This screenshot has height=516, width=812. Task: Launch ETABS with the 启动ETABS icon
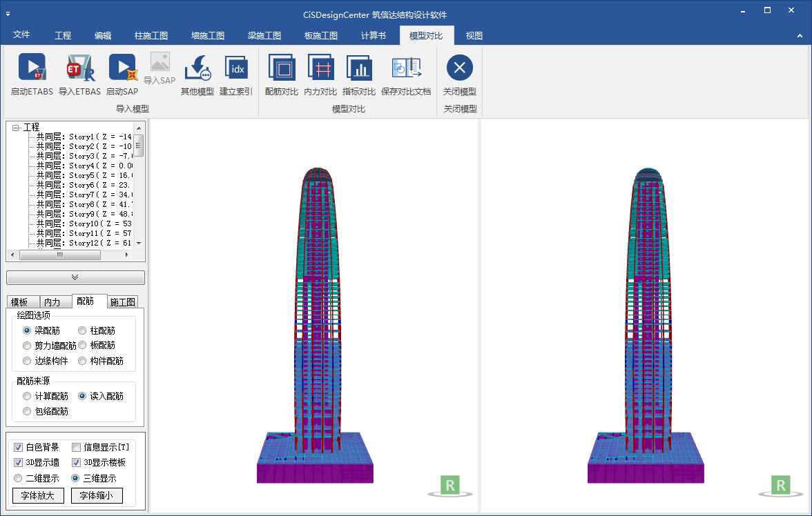tap(32, 68)
